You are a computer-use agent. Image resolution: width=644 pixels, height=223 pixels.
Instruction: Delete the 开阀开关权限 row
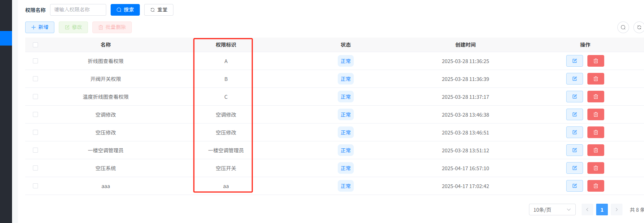595,79
